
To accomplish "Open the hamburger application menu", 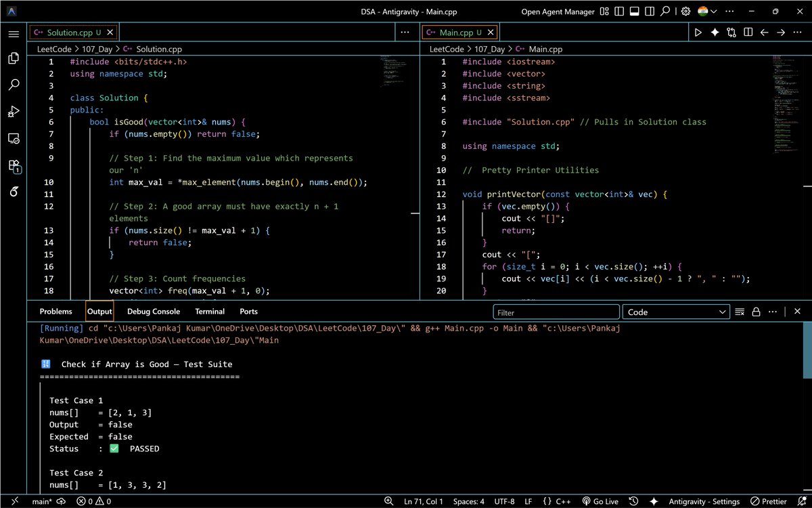I will pos(14,34).
